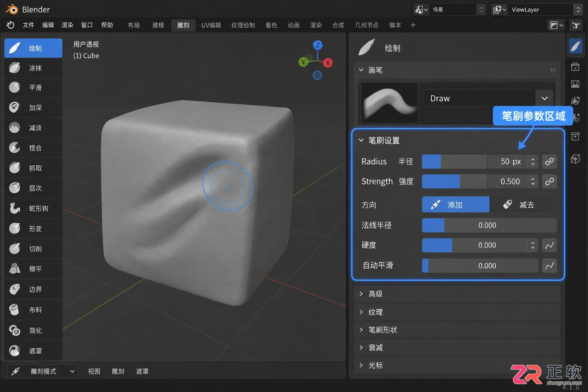Toggle 自动平滑 pressure curve button
This screenshot has height=392, width=588.
click(549, 266)
